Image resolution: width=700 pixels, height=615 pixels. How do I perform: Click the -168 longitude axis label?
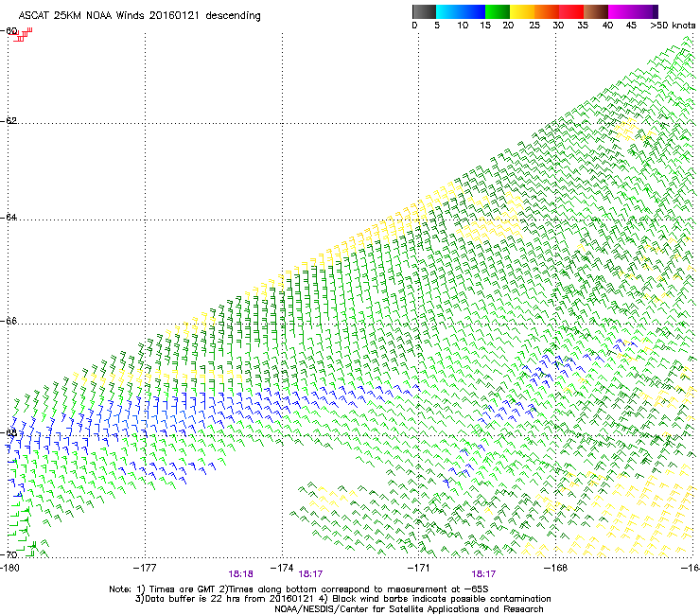[x=556, y=568]
